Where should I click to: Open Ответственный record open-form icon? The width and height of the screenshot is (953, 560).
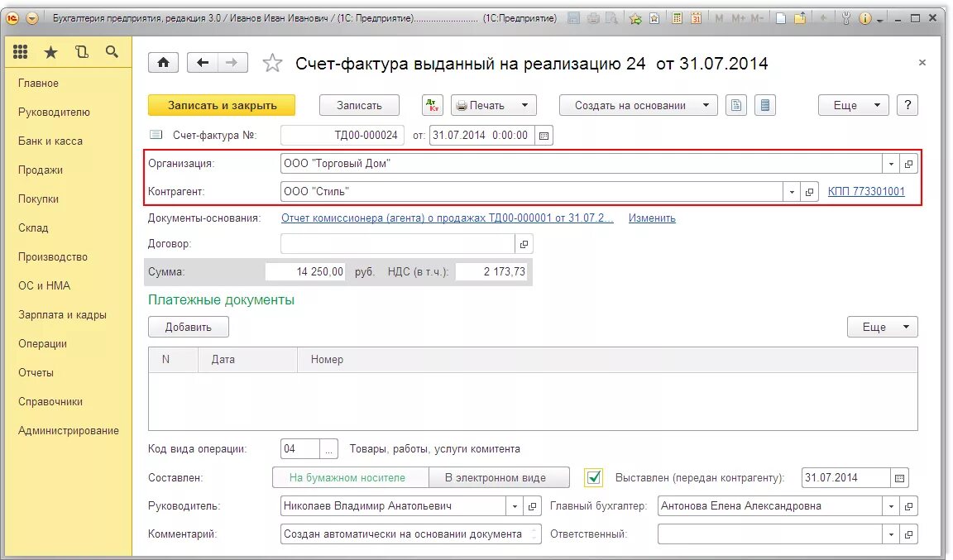[908, 534]
